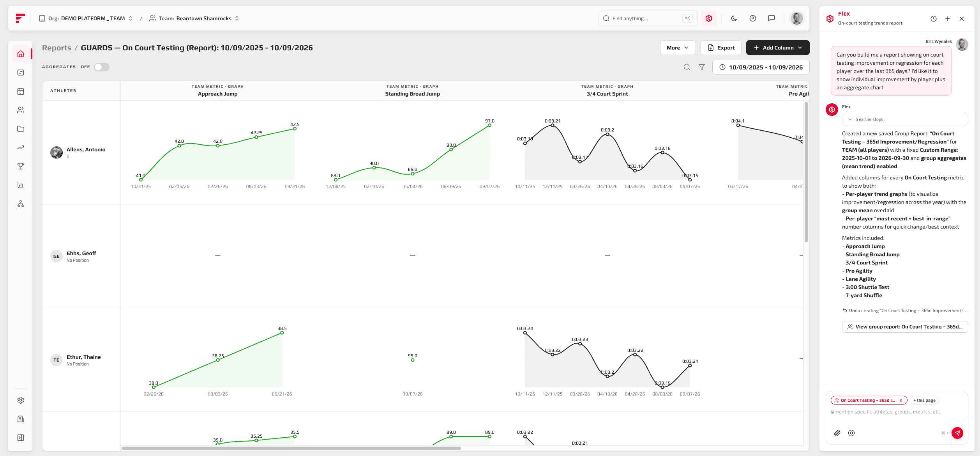Open the Org DEMO PLATFORM_TEAM selector
Viewport: 980px width, 456px height.
coord(86,18)
